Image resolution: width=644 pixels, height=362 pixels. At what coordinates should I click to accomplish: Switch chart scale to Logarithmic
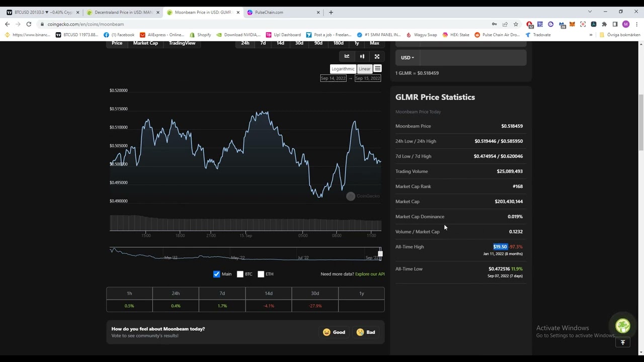(343, 69)
